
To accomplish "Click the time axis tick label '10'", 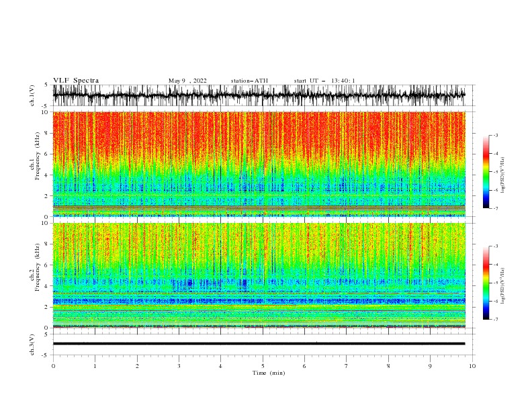I will click(x=472, y=366).
